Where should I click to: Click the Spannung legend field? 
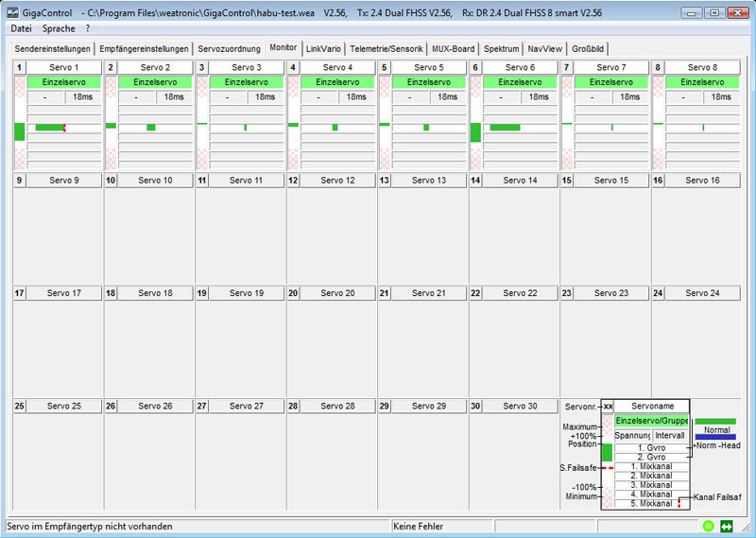632,435
